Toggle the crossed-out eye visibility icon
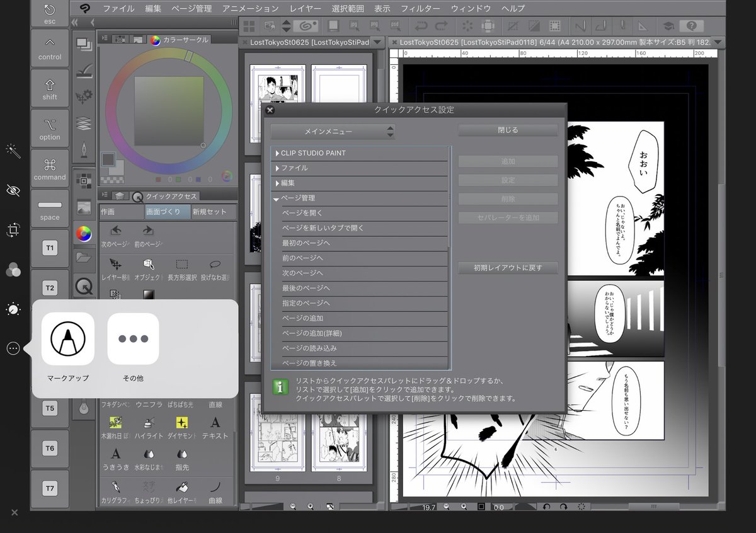 click(x=13, y=191)
